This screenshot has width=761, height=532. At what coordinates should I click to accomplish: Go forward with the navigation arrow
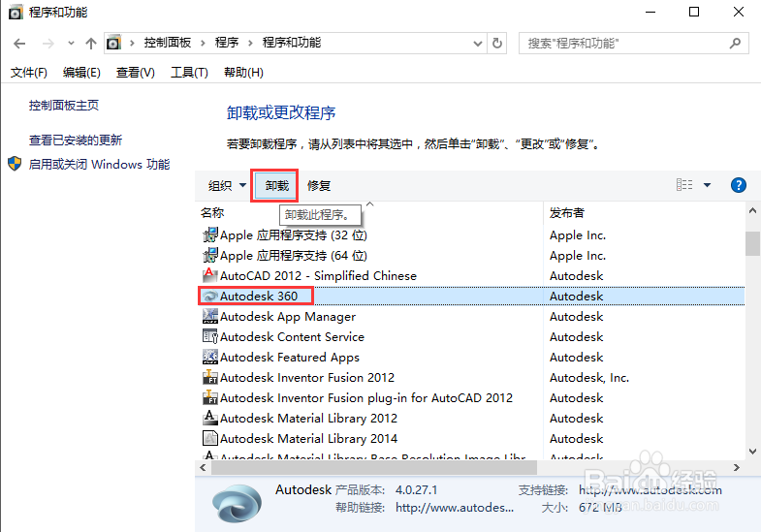click(x=48, y=44)
